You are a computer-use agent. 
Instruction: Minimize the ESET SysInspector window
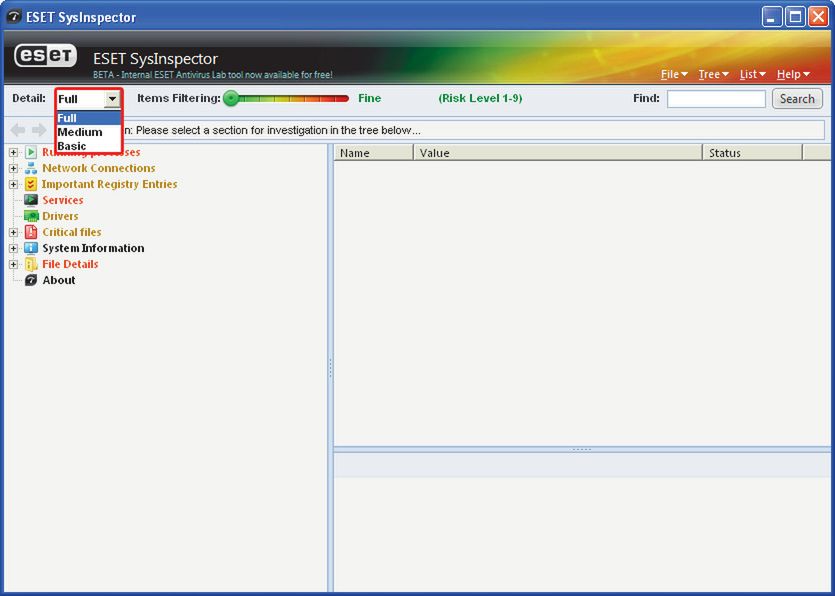pyautogui.click(x=771, y=17)
